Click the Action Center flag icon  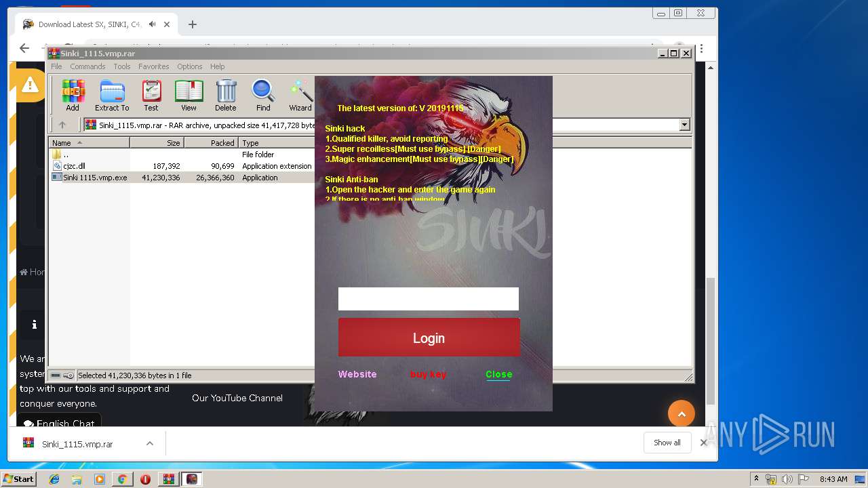click(x=802, y=479)
